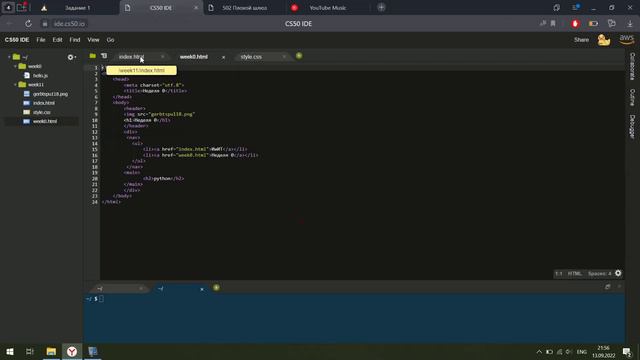Click the rubber duck debugger icon

pyautogui.click(x=603, y=40)
